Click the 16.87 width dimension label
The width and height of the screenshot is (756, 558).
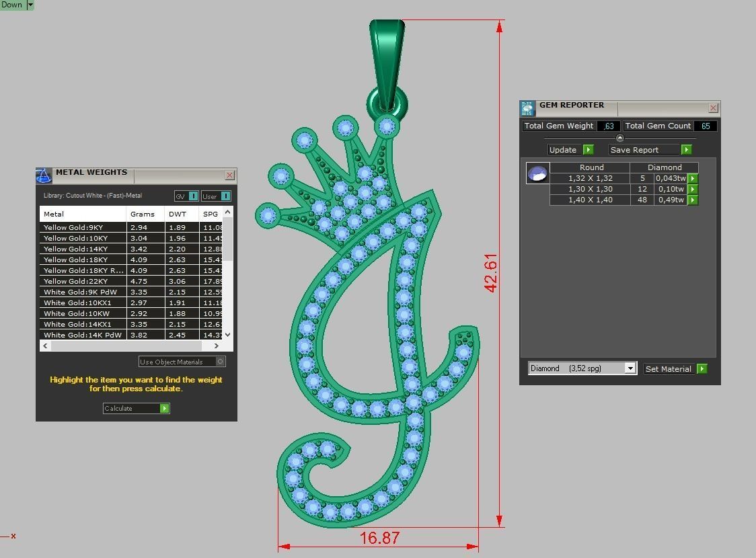379,538
